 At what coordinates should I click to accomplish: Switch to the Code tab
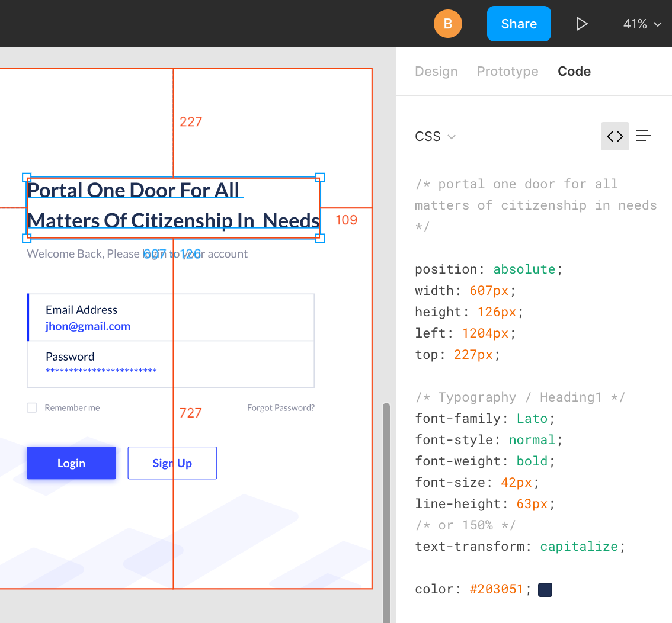(574, 71)
